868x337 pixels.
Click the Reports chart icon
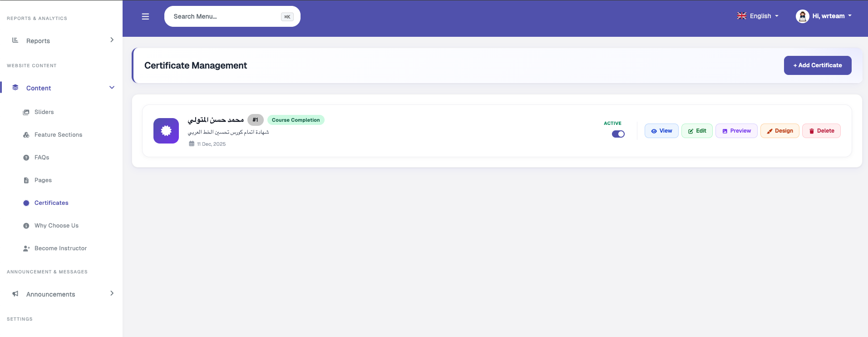(15, 40)
